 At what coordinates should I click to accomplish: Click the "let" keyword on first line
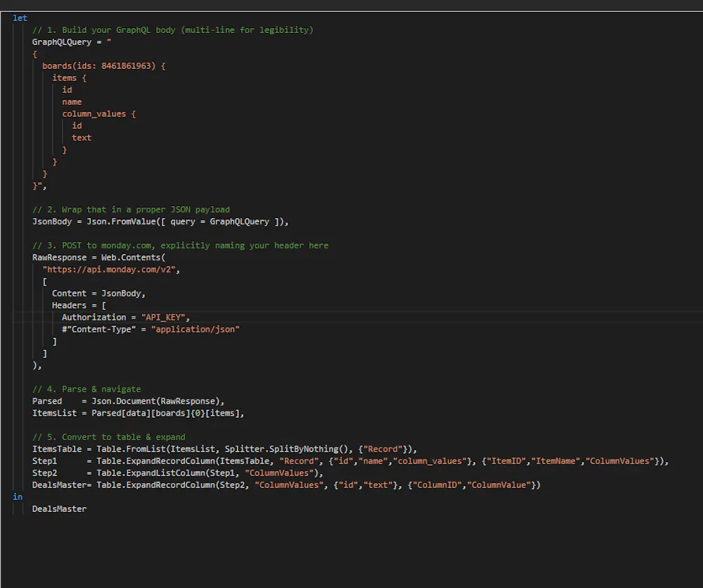pos(20,18)
